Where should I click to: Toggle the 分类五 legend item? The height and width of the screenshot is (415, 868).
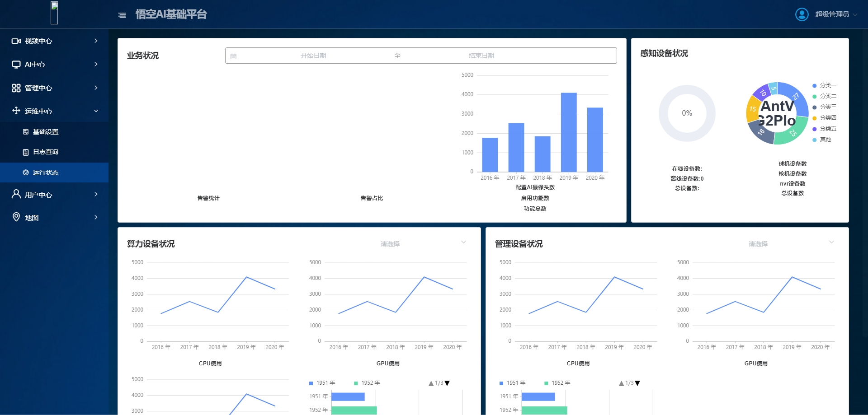[x=824, y=129]
